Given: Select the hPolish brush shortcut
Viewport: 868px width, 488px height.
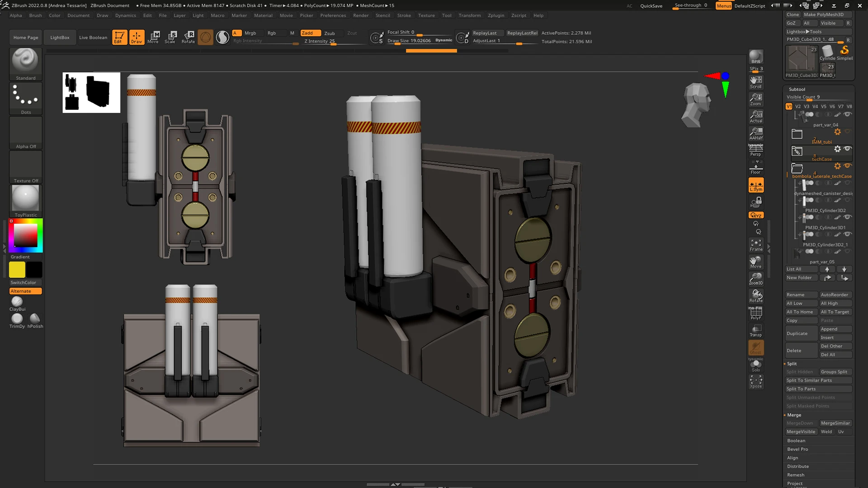Looking at the screenshot, I should [x=35, y=321].
